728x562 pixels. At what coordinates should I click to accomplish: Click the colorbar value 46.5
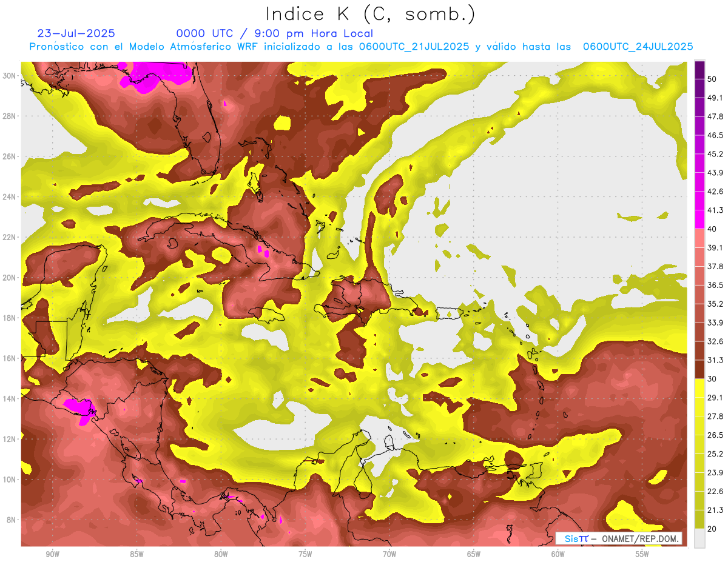tap(715, 135)
